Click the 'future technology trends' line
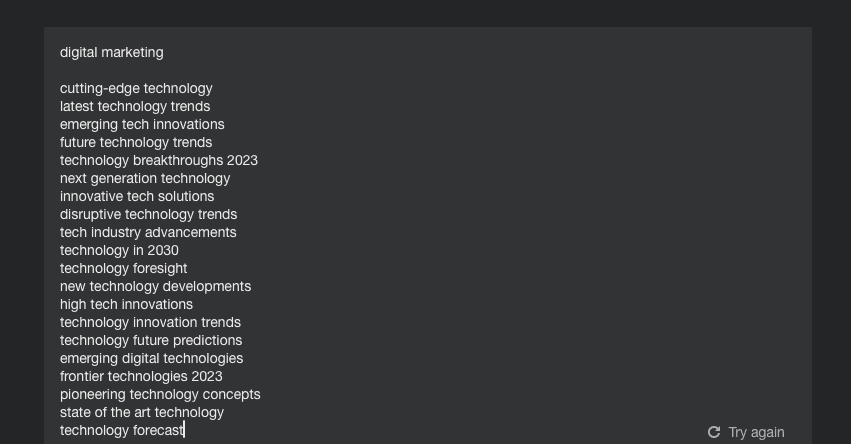851x444 pixels. pos(136,142)
